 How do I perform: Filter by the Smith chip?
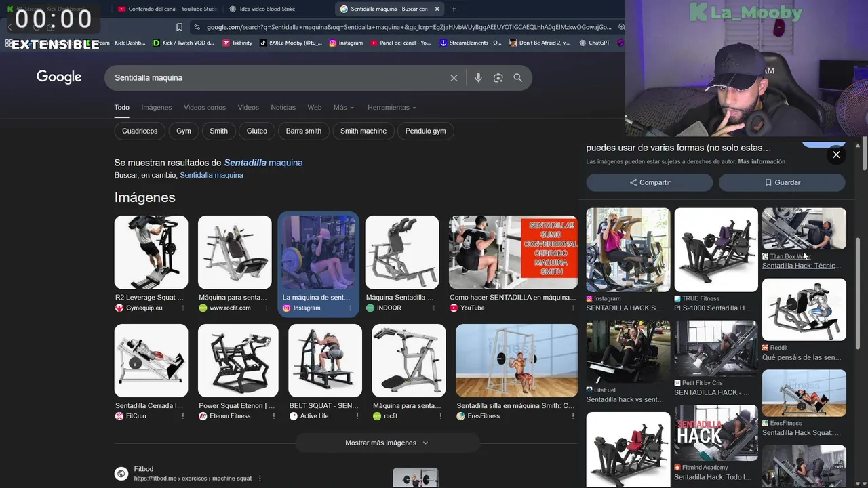click(218, 131)
